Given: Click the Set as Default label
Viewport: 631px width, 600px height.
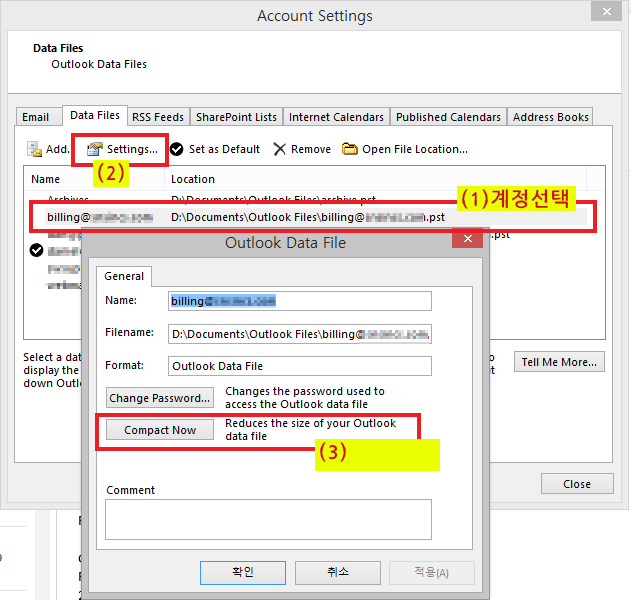Looking at the screenshot, I should pos(224,149).
